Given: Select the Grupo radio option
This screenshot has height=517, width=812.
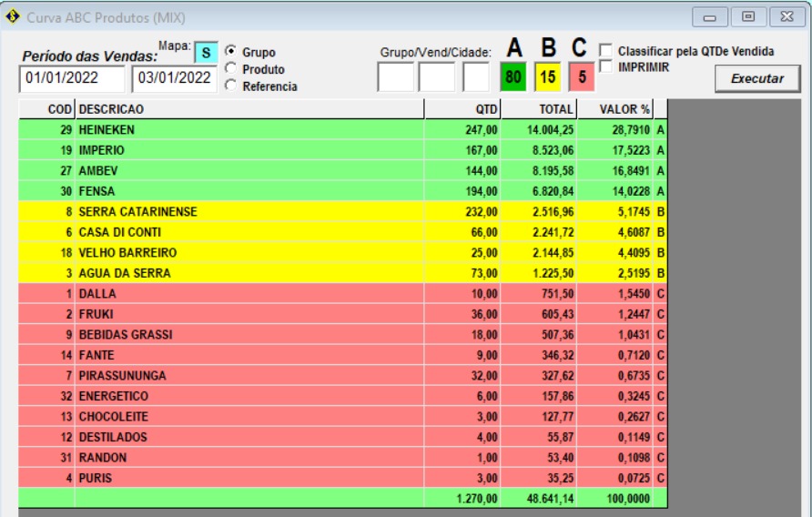Looking at the screenshot, I should tap(230, 52).
